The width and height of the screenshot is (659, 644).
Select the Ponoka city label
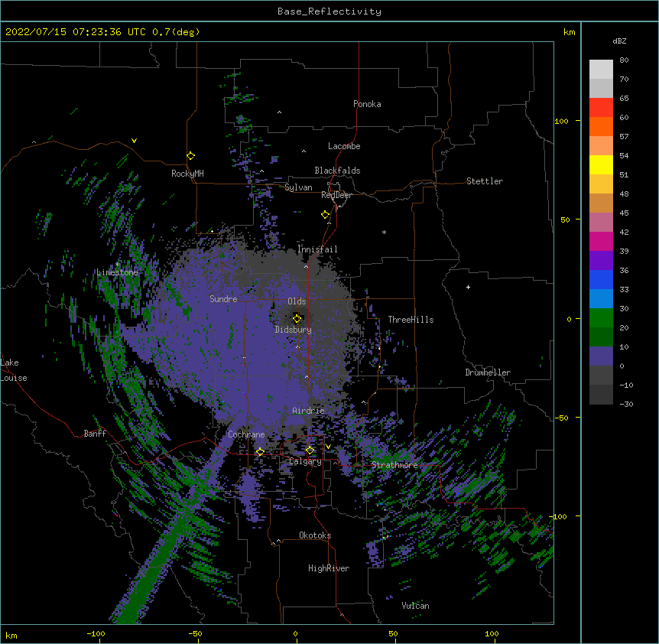tap(367, 104)
